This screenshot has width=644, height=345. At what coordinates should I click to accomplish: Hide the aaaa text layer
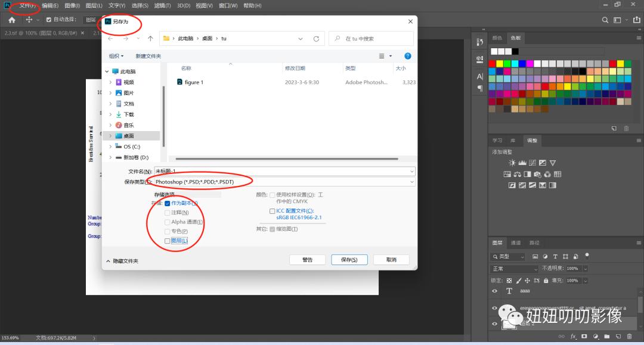[x=494, y=291]
